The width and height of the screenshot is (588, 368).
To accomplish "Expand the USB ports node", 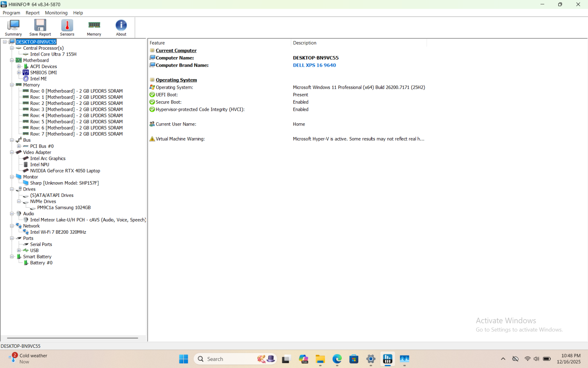I will (x=19, y=251).
